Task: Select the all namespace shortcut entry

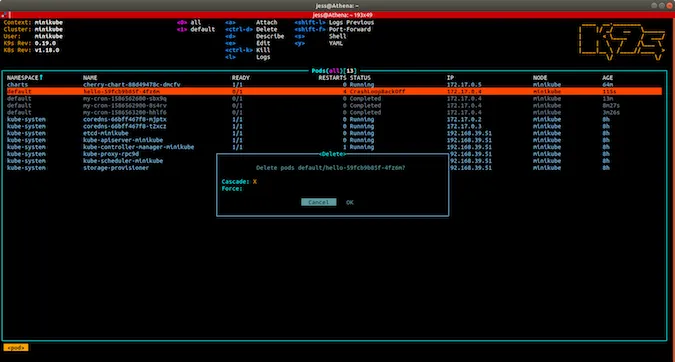Action: click(x=189, y=22)
